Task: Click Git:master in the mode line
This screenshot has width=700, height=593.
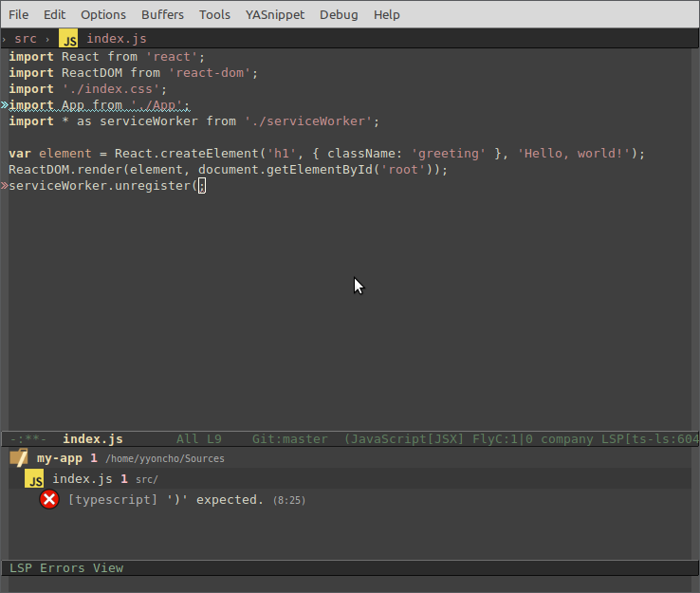Action: coord(289,439)
